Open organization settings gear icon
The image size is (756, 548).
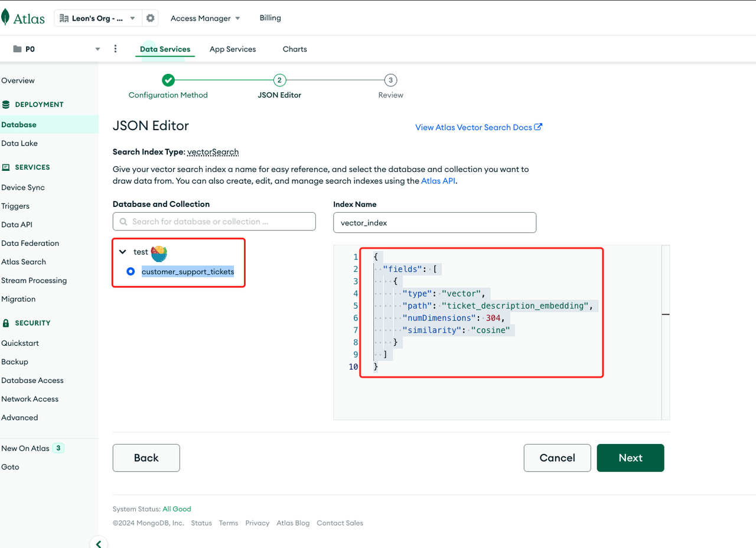click(151, 18)
